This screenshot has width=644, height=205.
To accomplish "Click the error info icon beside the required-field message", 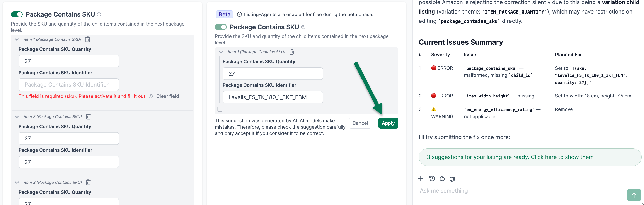I will click(x=151, y=96).
